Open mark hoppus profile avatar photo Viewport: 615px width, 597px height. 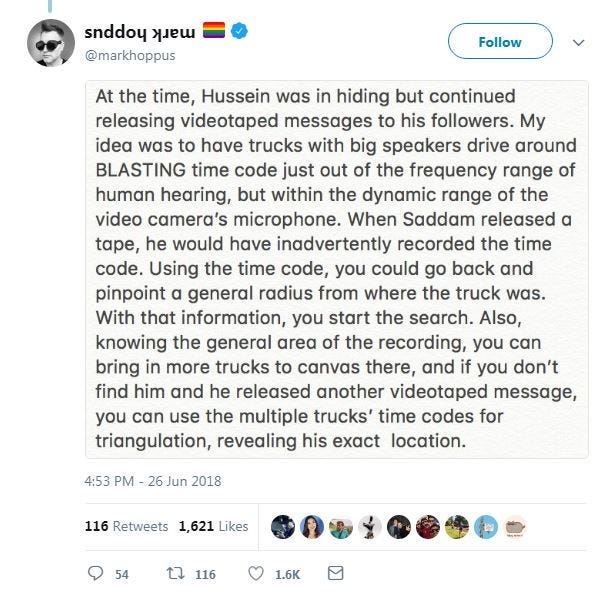(51, 43)
